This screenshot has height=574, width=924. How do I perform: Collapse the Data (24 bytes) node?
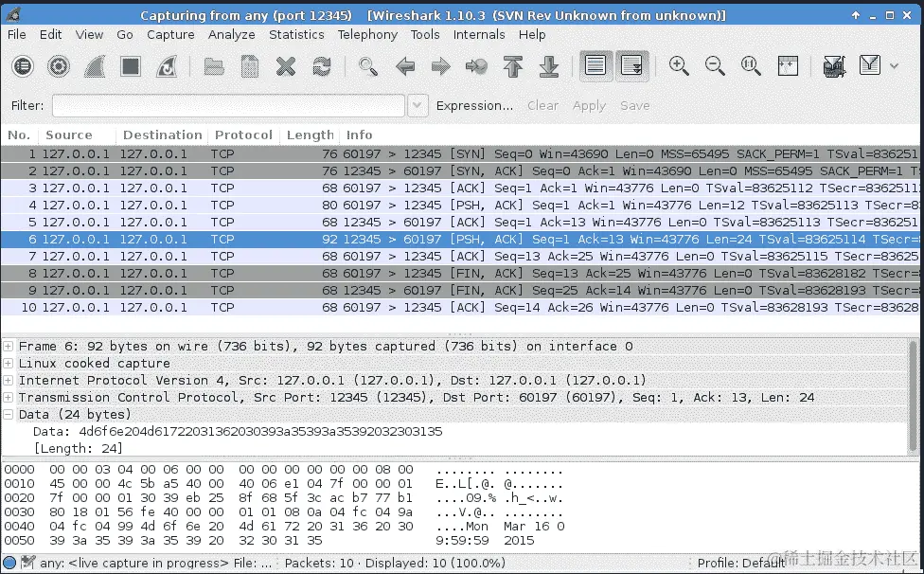coord(9,414)
